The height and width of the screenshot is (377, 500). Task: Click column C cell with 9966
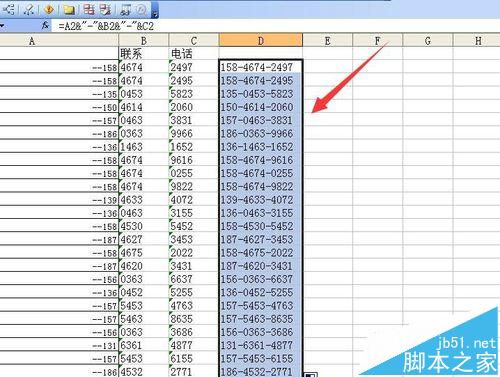194,133
